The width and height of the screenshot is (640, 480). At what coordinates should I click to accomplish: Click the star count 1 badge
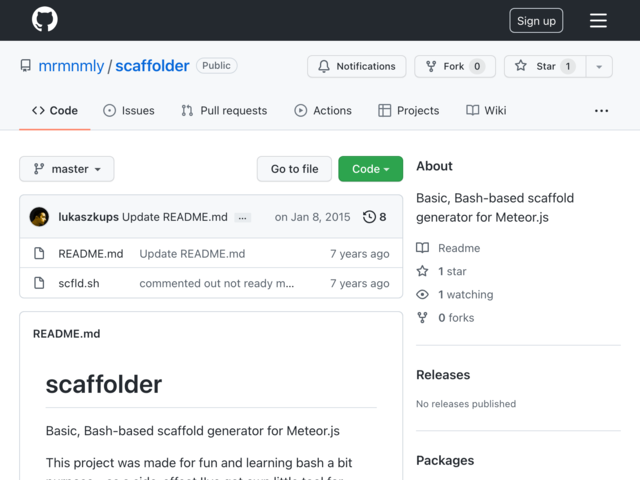tap(568, 66)
